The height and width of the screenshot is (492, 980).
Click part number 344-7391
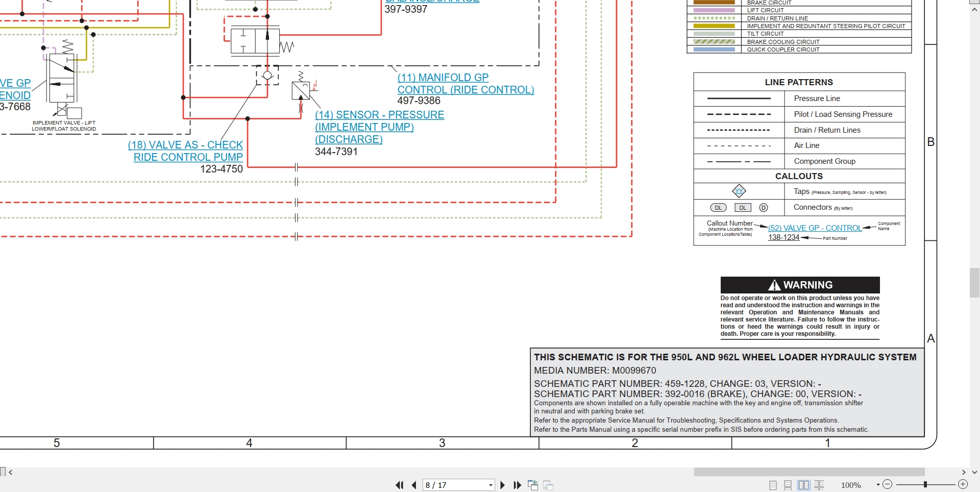(336, 152)
